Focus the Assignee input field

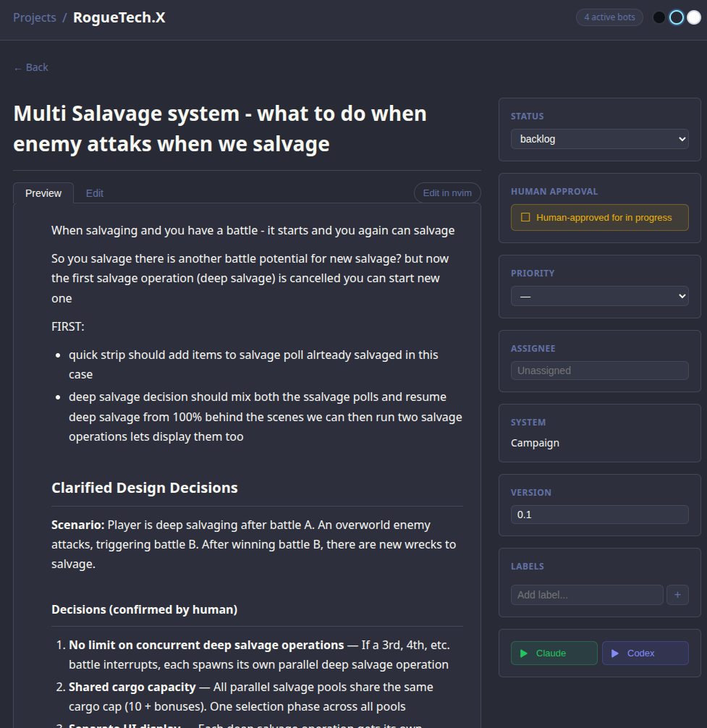coord(599,371)
